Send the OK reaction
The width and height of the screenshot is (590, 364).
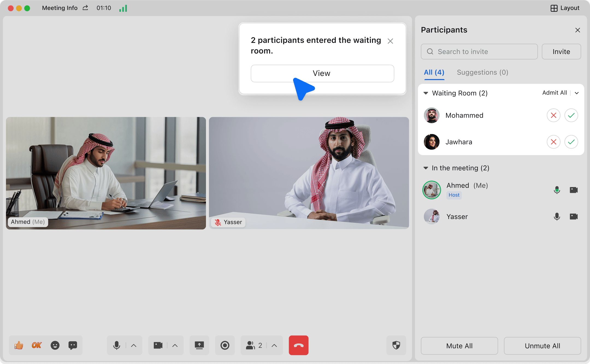37,345
